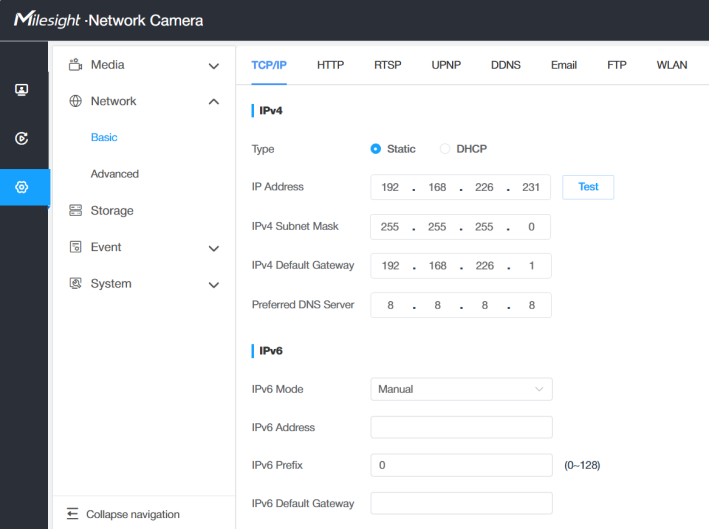This screenshot has height=529, width=709.
Task: Click the (0~128) range hint
Action: (582, 465)
